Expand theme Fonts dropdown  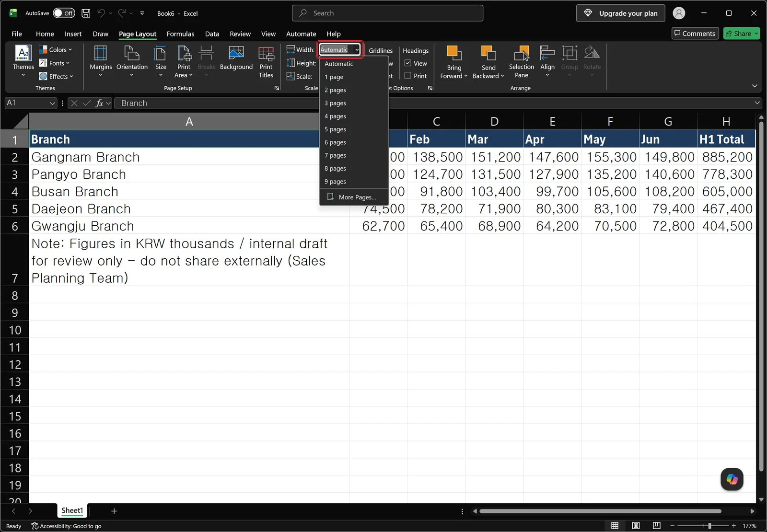[54, 63]
